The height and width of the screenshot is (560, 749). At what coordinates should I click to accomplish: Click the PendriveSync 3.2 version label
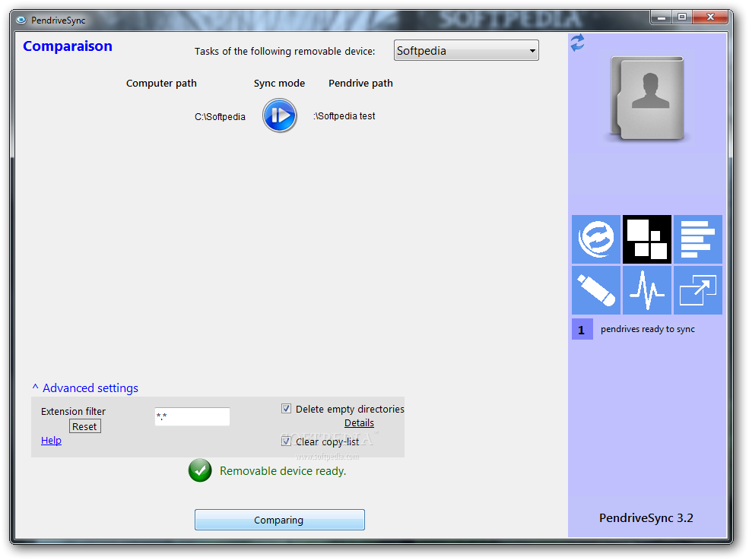point(646,518)
